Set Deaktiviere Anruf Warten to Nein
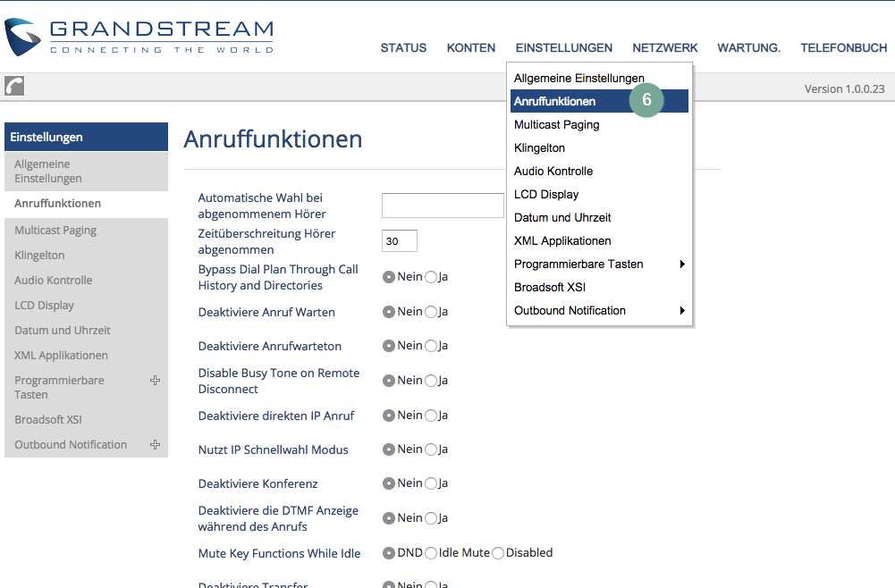This screenshot has width=895, height=588. click(389, 312)
